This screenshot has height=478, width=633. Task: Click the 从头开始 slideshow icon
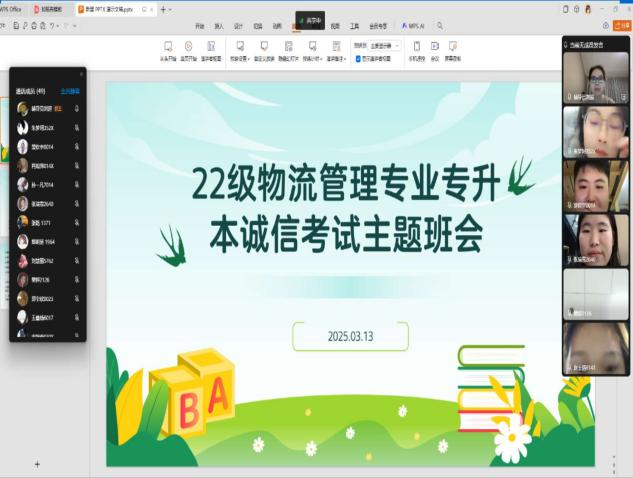168,47
